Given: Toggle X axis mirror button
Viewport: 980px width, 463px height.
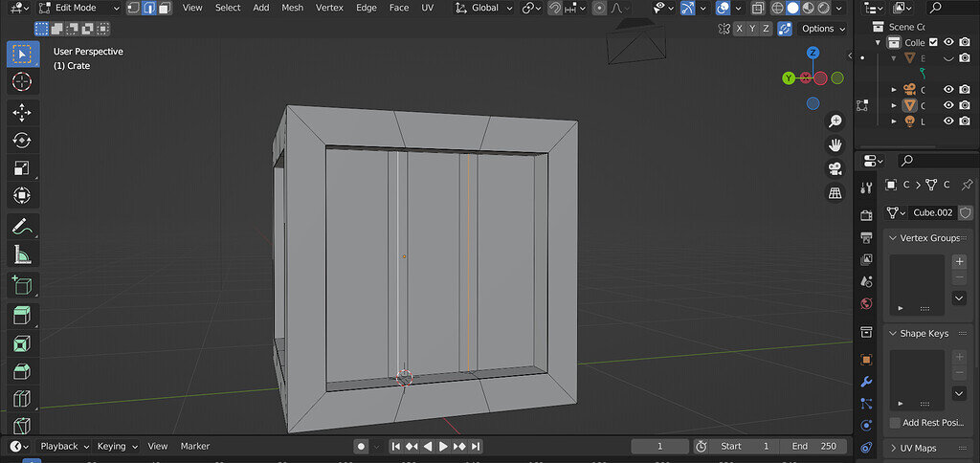Looking at the screenshot, I should pos(740,29).
